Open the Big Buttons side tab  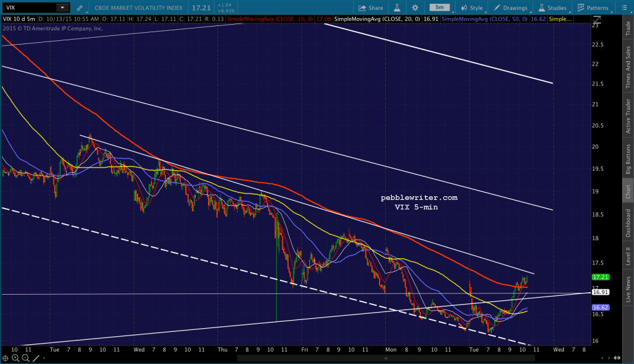(628, 159)
